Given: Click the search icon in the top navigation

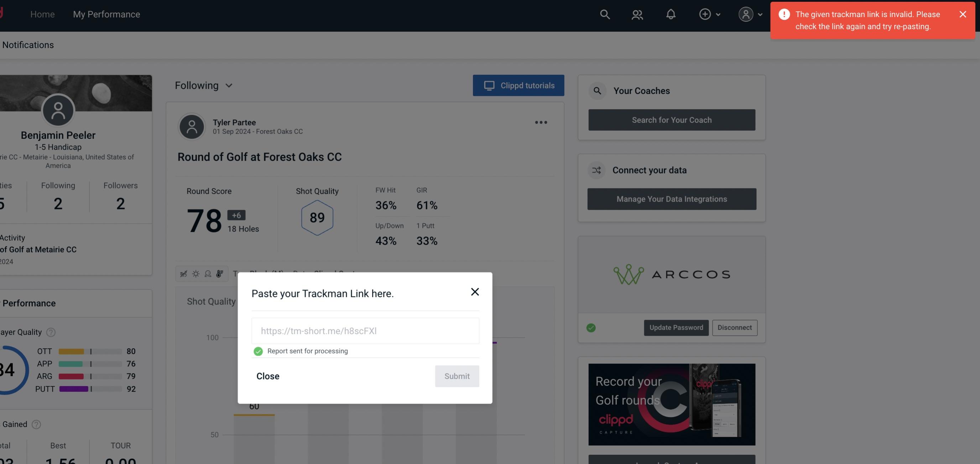Looking at the screenshot, I should pyautogui.click(x=604, y=14).
